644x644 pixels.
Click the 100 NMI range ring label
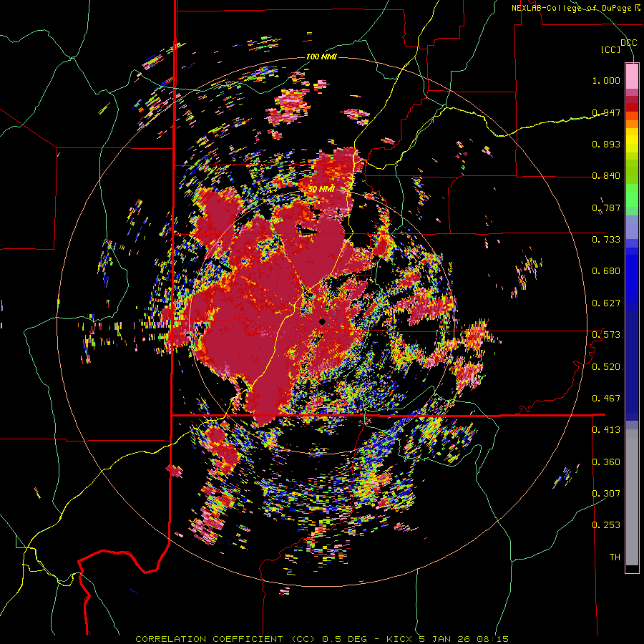point(321,57)
